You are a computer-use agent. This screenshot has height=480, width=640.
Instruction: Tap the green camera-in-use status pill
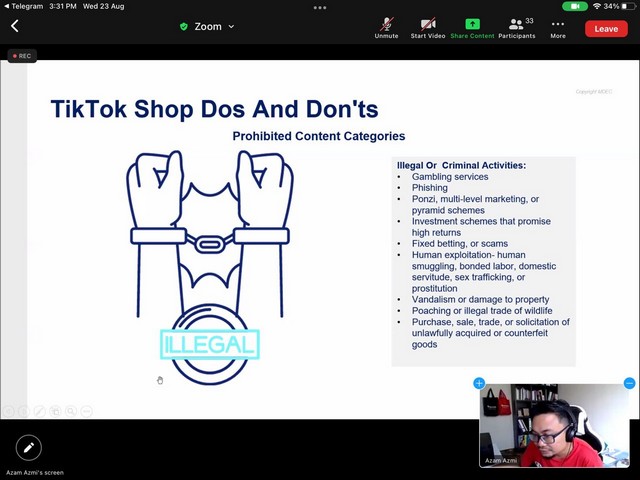575,6
